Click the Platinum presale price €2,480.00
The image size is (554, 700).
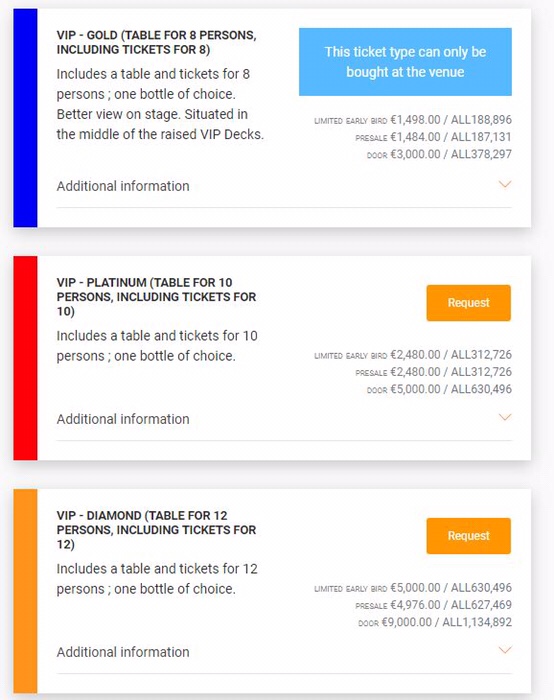tap(415, 372)
